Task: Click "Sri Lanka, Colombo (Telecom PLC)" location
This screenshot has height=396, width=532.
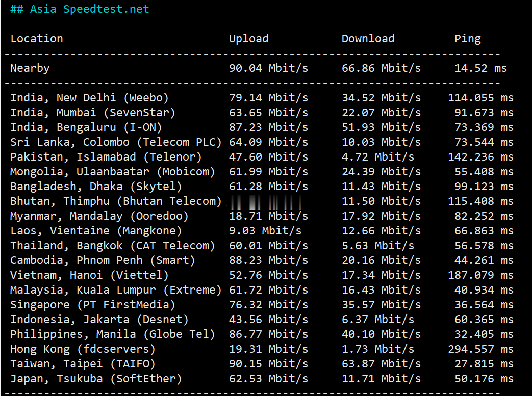Action: coord(116,142)
